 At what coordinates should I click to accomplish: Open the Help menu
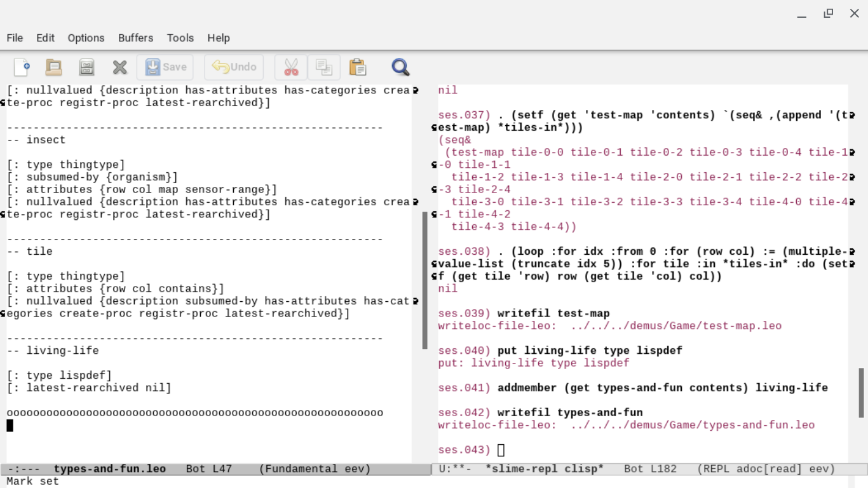tap(218, 38)
